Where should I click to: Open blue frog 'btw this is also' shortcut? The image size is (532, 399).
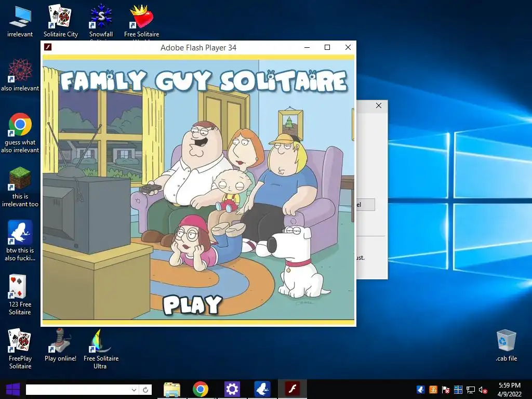click(20, 241)
